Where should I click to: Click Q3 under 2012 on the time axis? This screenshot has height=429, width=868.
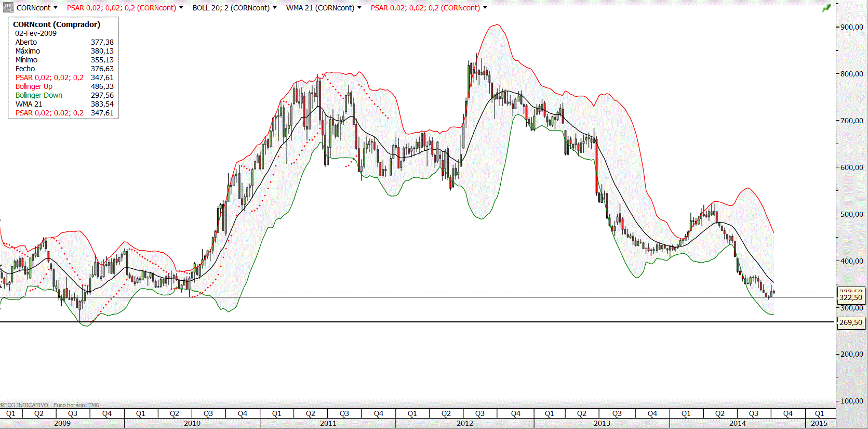click(480, 413)
